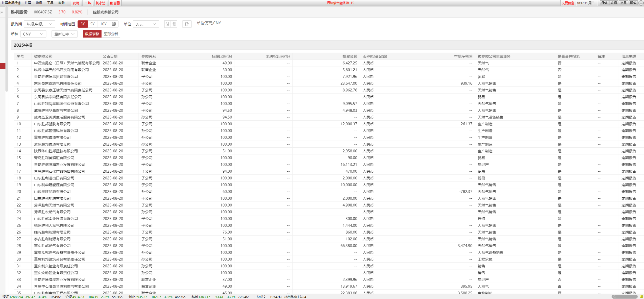The width and height of the screenshot is (644, 299).
Task: Open the CNY currency dropdown
Action: [33, 34]
